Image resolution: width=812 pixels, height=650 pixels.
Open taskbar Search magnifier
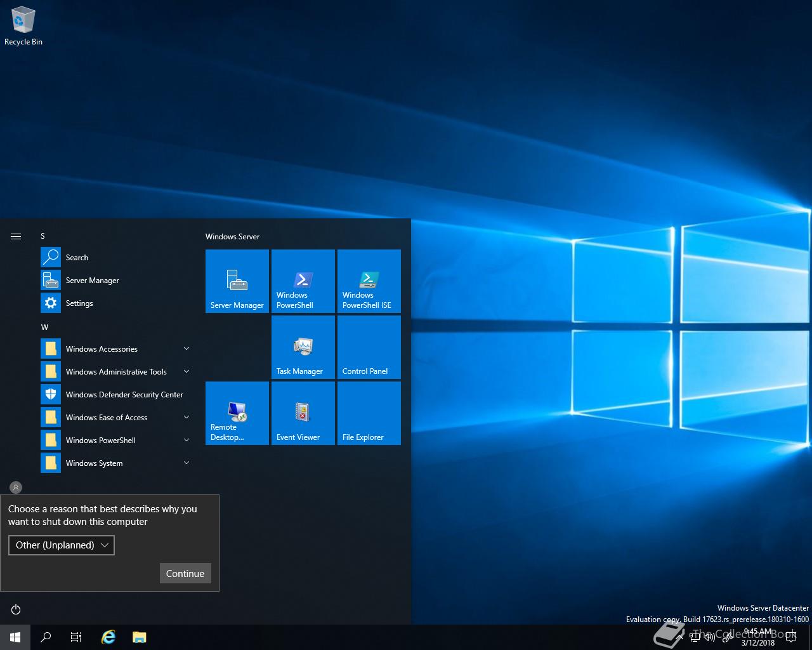click(46, 637)
